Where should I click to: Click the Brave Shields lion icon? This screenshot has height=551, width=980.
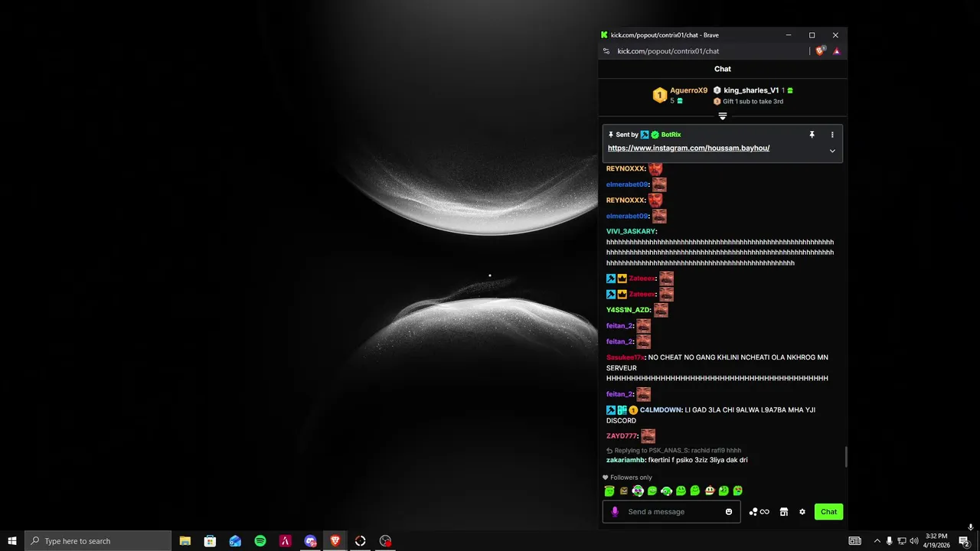click(820, 51)
